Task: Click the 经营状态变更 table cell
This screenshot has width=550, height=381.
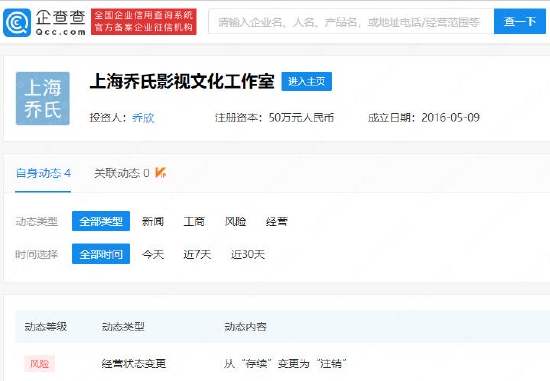Action: pyautogui.click(x=134, y=363)
